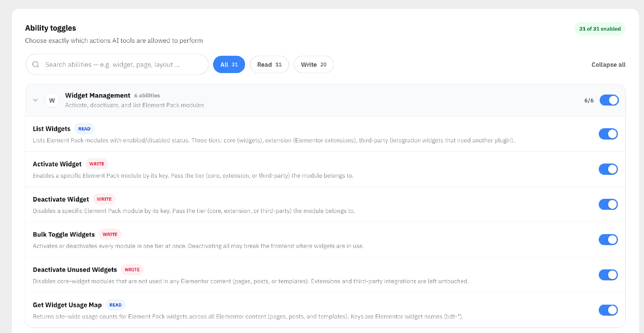Screen dimensions: 644x333
Task: Click the READ badge next to List Widgets
Action: (84, 129)
